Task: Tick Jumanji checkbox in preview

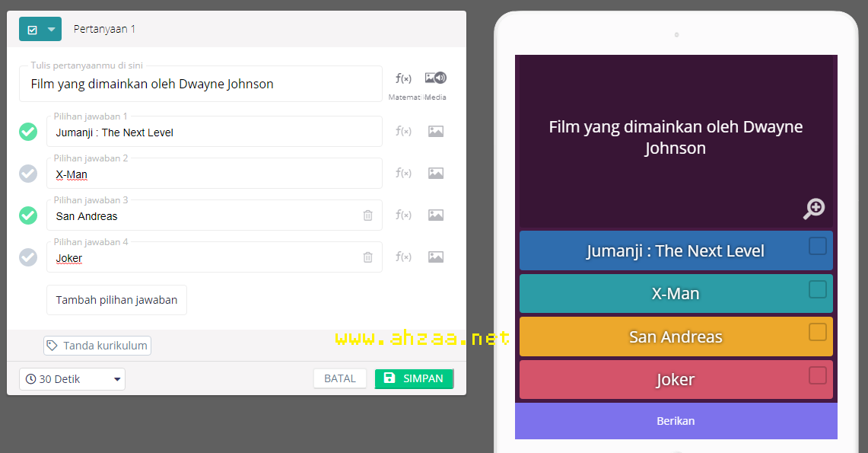Action: click(818, 246)
